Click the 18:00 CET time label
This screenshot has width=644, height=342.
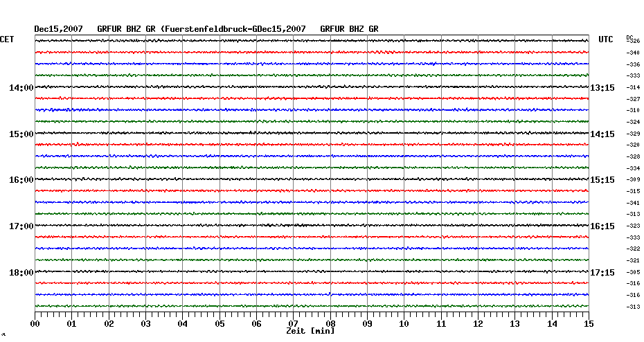(x=21, y=273)
